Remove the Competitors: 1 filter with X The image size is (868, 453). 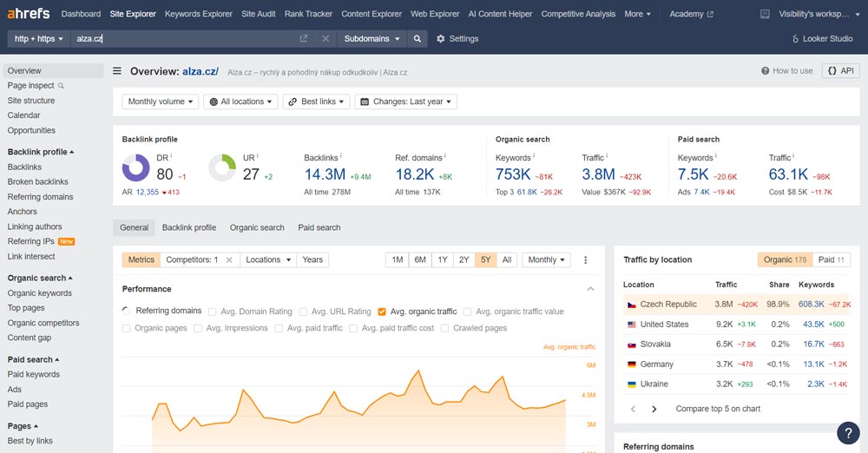229,259
